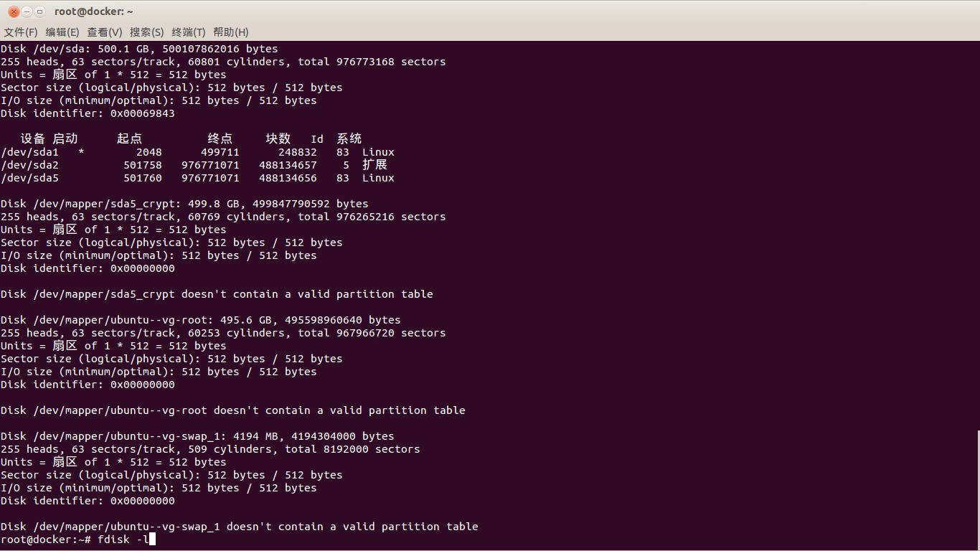Open the 文件(F) menu
The height and width of the screenshot is (551, 980).
21,32
